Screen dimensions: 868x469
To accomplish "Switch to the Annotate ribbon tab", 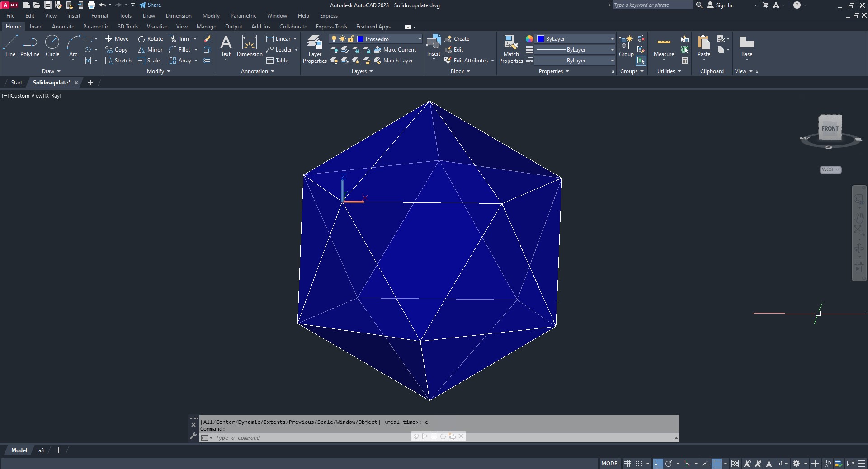I will click(x=63, y=27).
